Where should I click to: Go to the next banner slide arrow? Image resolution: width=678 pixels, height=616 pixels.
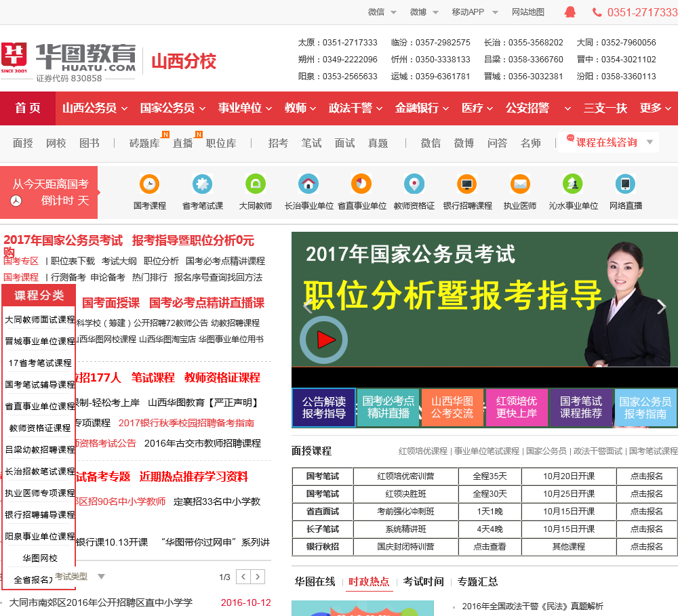[x=662, y=306]
